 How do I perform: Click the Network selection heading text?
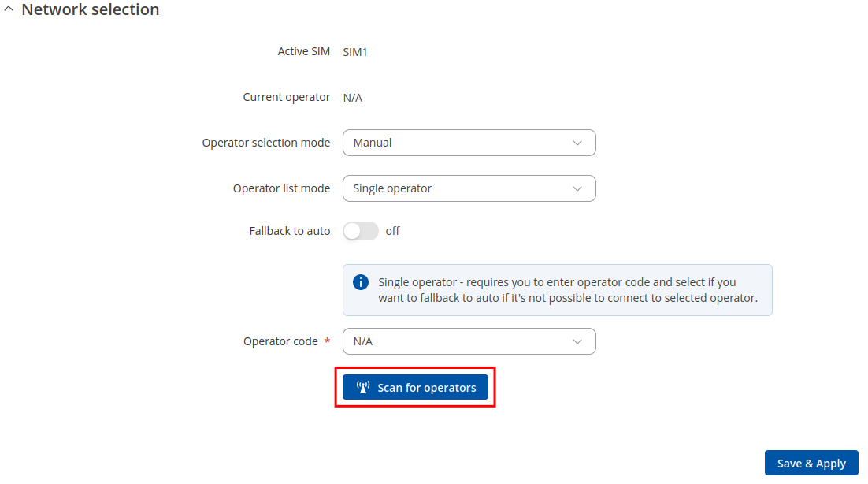pyautogui.click(x=90, y=10)
